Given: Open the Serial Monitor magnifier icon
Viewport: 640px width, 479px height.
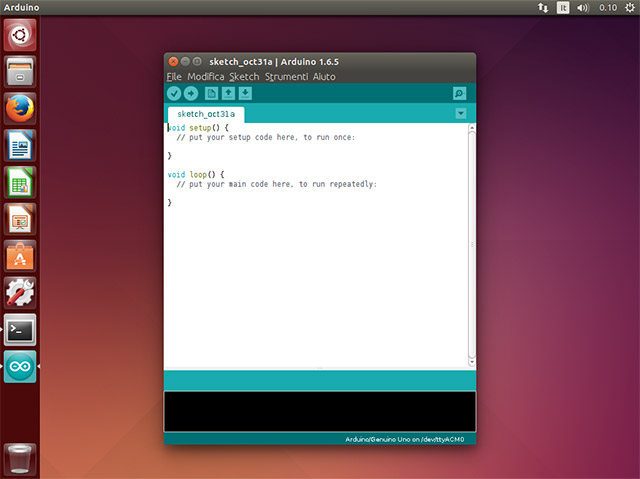Looking at the screenshot, I should point(459,93).
